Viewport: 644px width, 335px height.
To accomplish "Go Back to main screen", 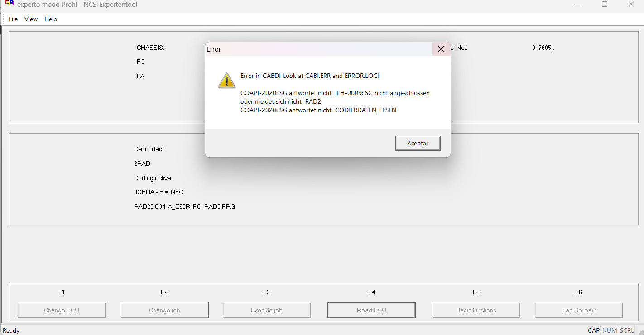I will [579, 310].
